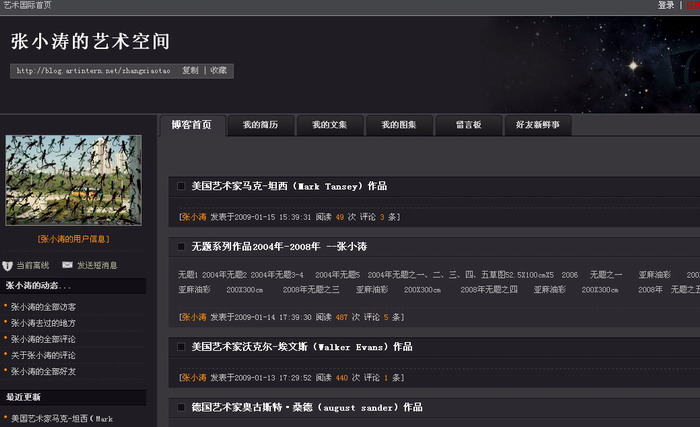This screenshot has height=427, width=700.
Task: Go to the 我的图集 tab
Action: (398, 125)
